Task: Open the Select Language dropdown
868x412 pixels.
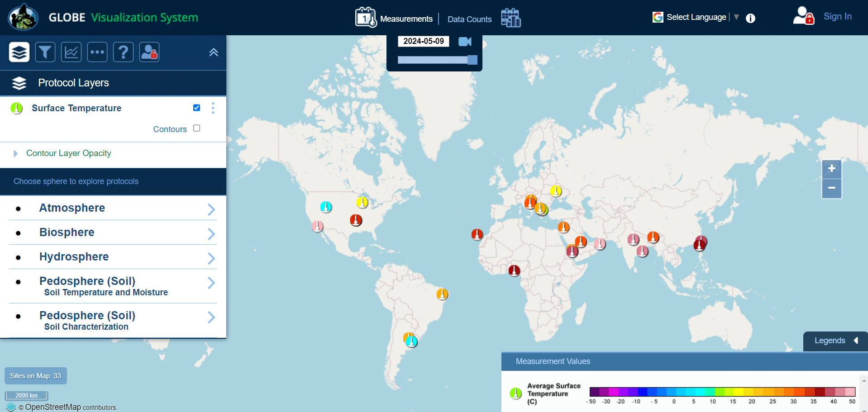Action: tap(696, 17)
